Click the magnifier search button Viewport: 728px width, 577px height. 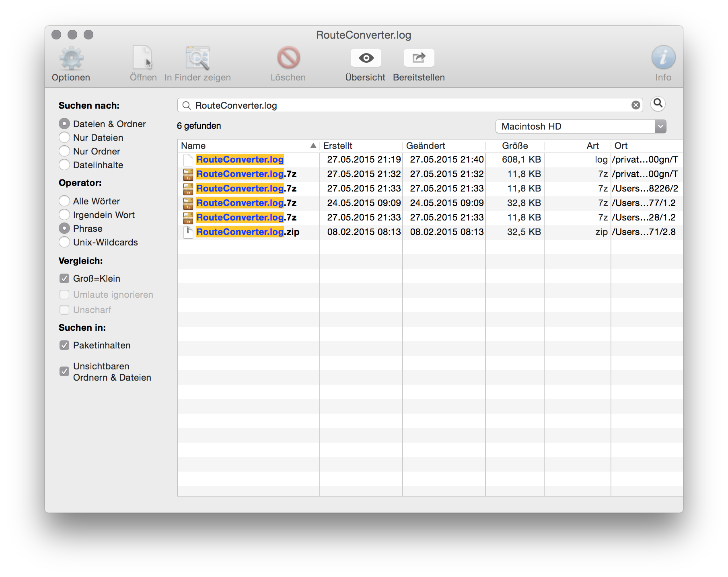pos(658,104)
